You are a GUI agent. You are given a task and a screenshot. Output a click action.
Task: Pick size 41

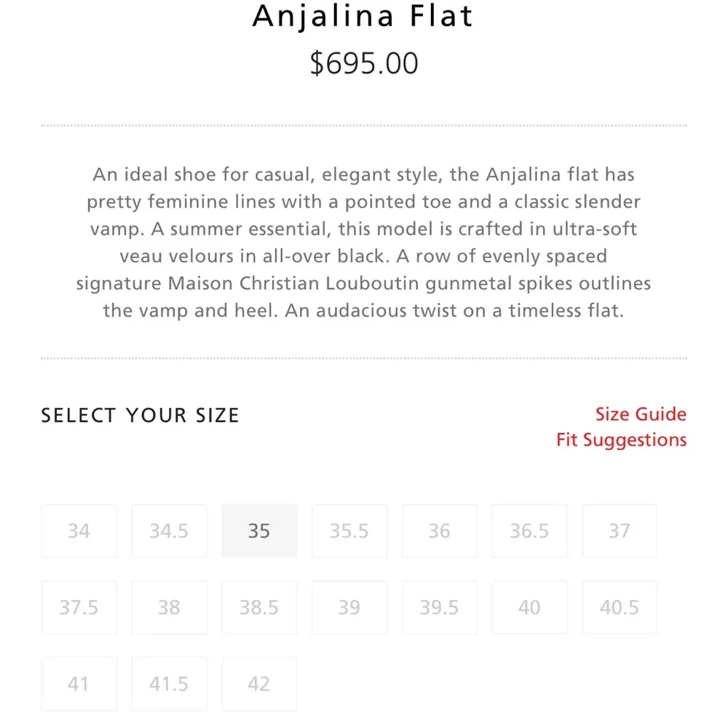point(79,684)
